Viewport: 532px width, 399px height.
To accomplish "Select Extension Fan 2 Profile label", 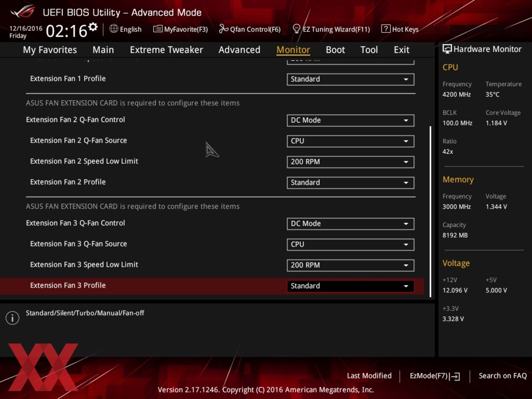I will tap(68, 182).
